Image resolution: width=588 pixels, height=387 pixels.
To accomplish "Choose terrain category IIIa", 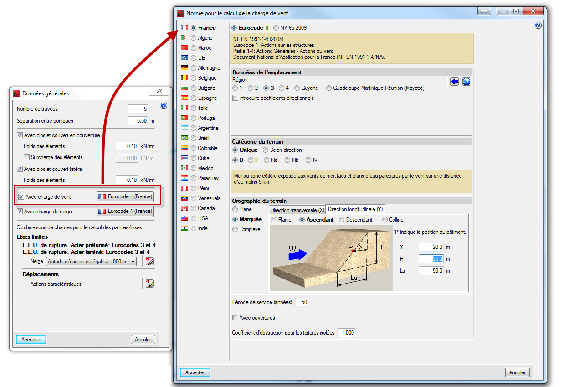I will 266,160.
